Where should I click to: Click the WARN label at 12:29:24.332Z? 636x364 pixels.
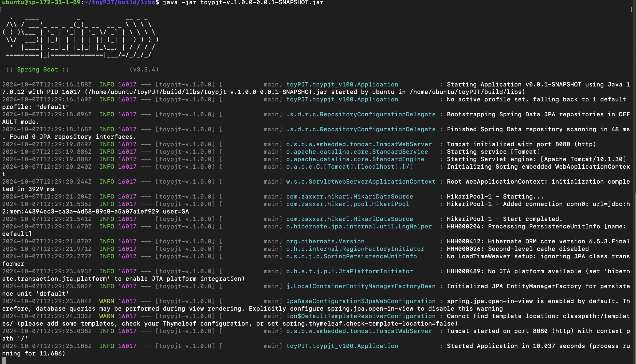pos(107,316)
